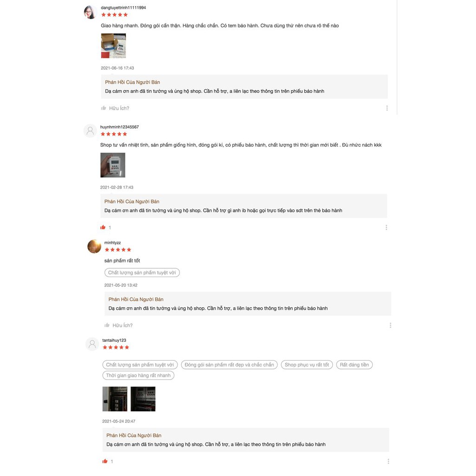Screen dimensions: 476x476
Task: Open more options for dangtuyettrinh11111994 review
Action: coord(387,108)
